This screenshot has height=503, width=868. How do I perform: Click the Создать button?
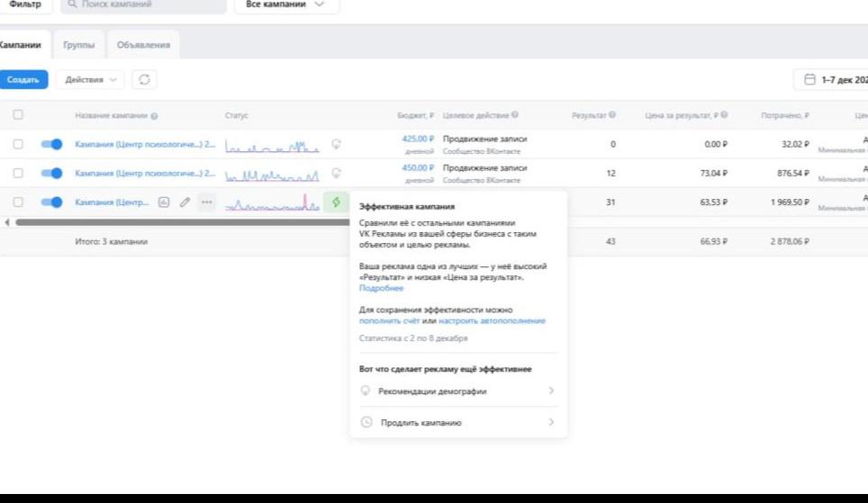click(x=23, y=80)
